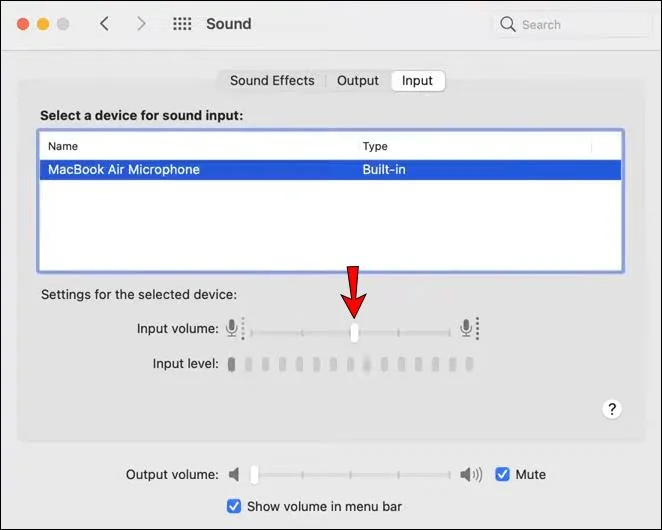Screen dimensions: 662x530
Task: Select the MacBook Air Microphone row
Action: point(330,170)
